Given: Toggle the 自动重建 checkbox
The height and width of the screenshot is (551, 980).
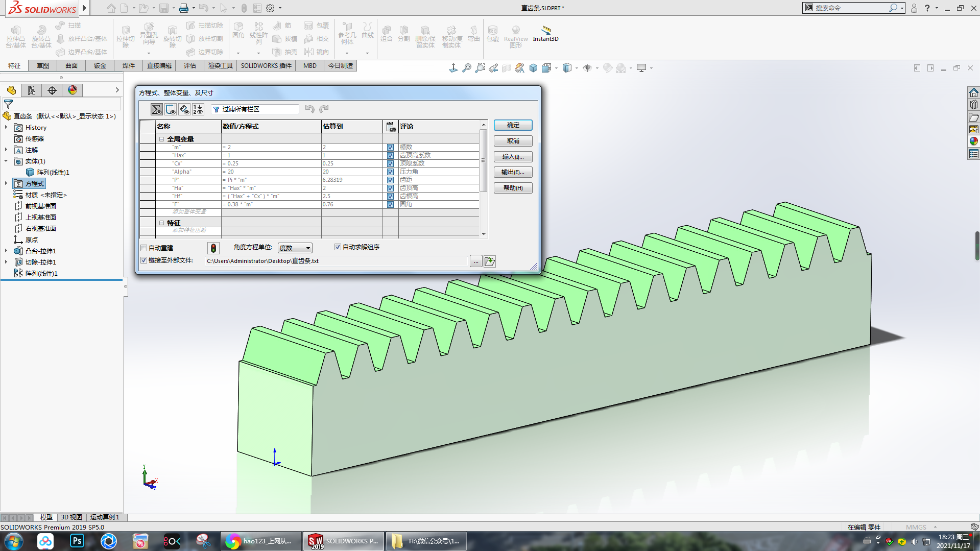Looking at the screenshot, I should tap(144, 248).
